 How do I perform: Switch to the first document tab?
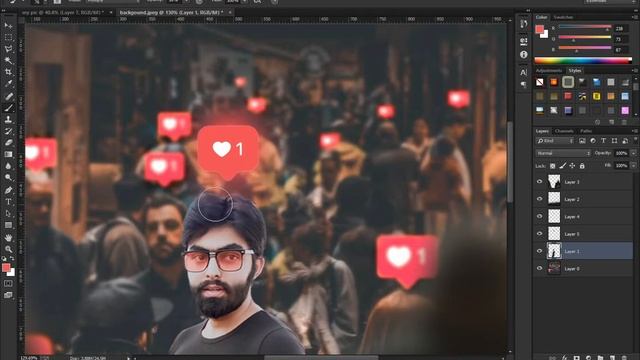[62, 13]
